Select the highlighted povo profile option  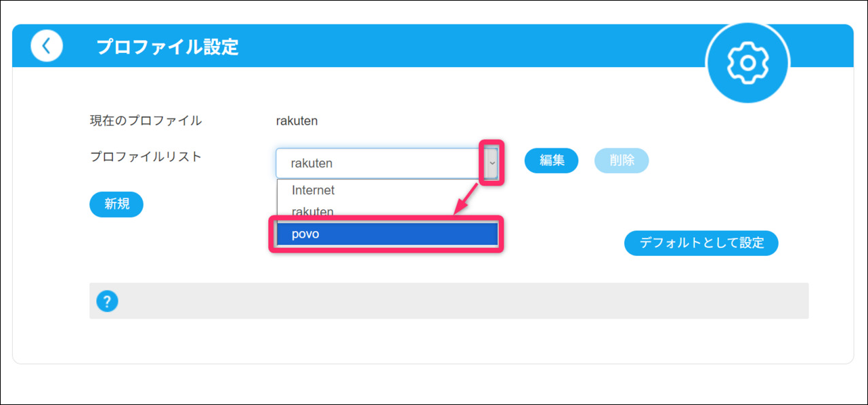click(387, 234)
